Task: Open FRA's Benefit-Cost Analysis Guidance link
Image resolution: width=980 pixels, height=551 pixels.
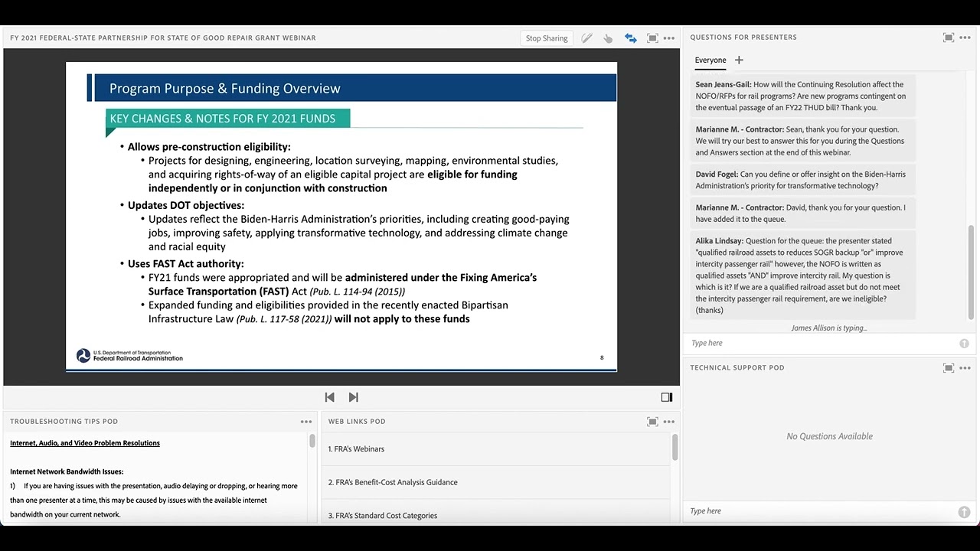Action: pos(393,482)
